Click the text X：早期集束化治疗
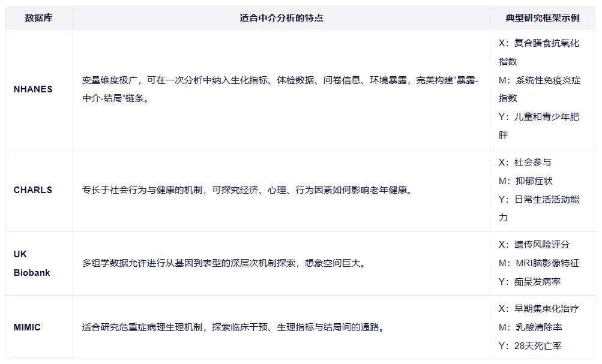The image size is (602, 364). coord(539,309)
